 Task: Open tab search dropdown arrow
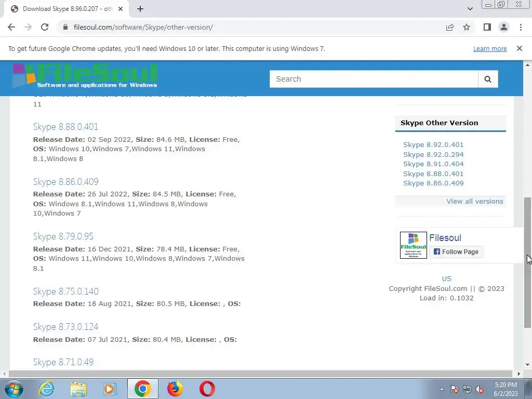[x=470, y=9]
